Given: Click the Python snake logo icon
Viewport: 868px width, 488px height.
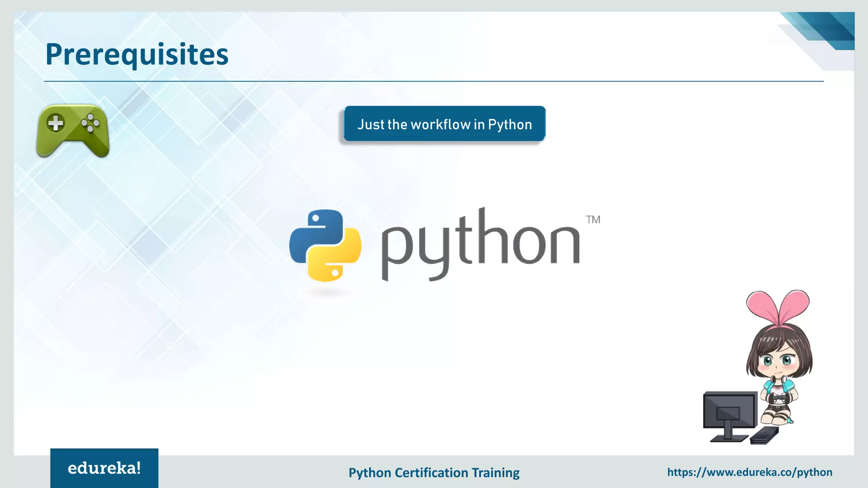Looking at the screenshot, I should pyautogui.click(x=325, y=246).
